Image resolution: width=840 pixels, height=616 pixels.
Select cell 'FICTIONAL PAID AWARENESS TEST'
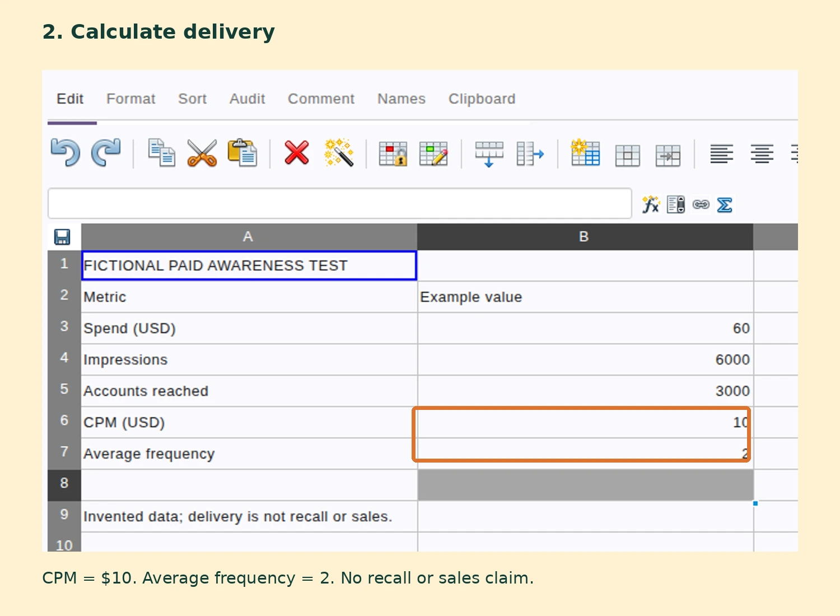pyautogui.click(x=249, y=265)
